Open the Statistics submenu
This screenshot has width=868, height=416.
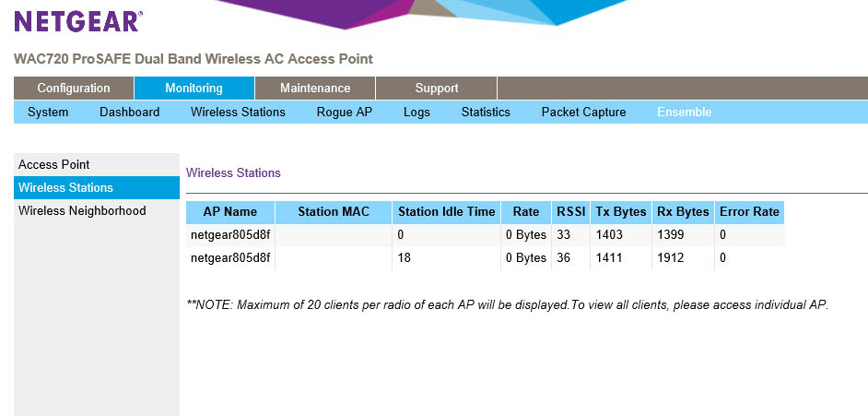click(486, 112)
